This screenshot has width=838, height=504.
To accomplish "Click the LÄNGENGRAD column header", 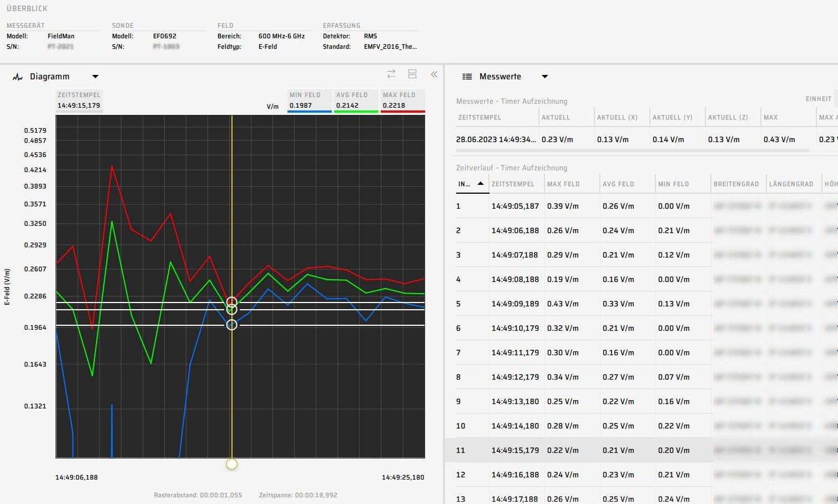I will tap(791, 184).
